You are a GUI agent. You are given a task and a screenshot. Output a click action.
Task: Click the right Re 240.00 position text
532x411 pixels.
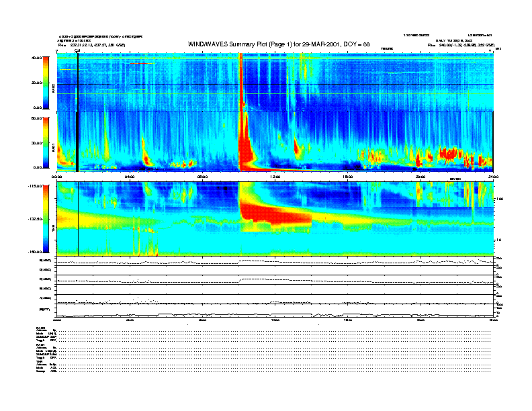[x=461, y=45]
